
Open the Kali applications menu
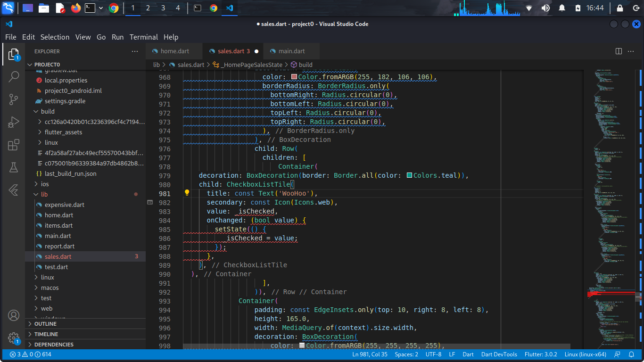click(x=8, y=8)
